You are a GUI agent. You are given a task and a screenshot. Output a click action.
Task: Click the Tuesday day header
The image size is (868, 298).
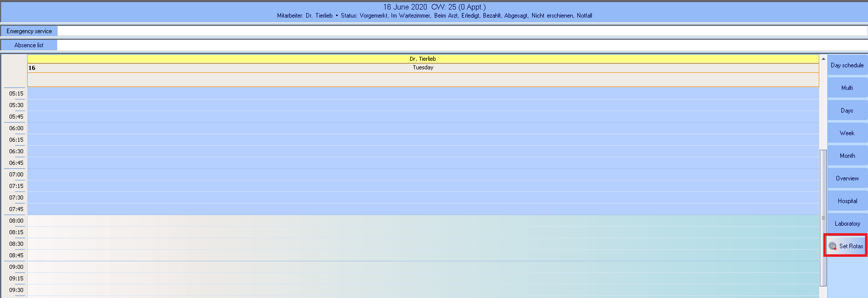(423, 68)
